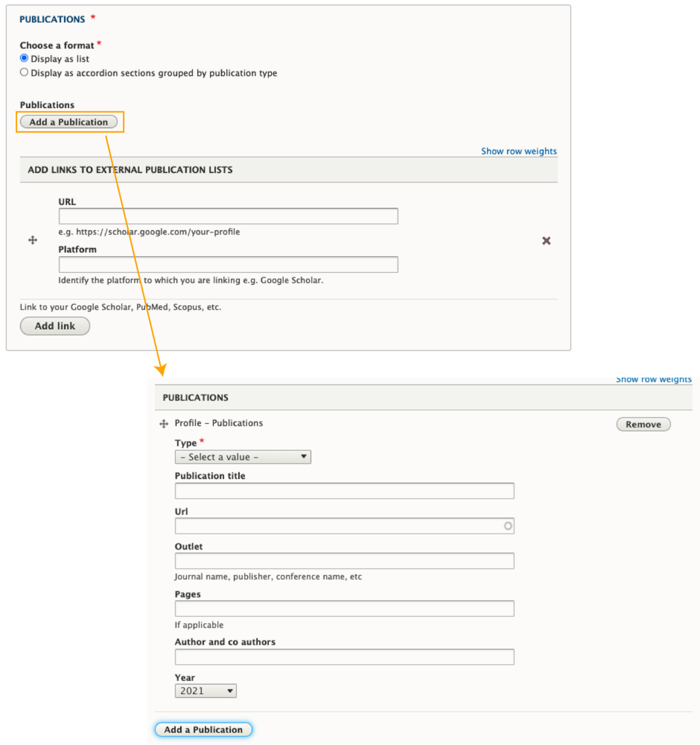Open the Year dropdown showing 2021
Screen dimensions: 700x745
205,690
